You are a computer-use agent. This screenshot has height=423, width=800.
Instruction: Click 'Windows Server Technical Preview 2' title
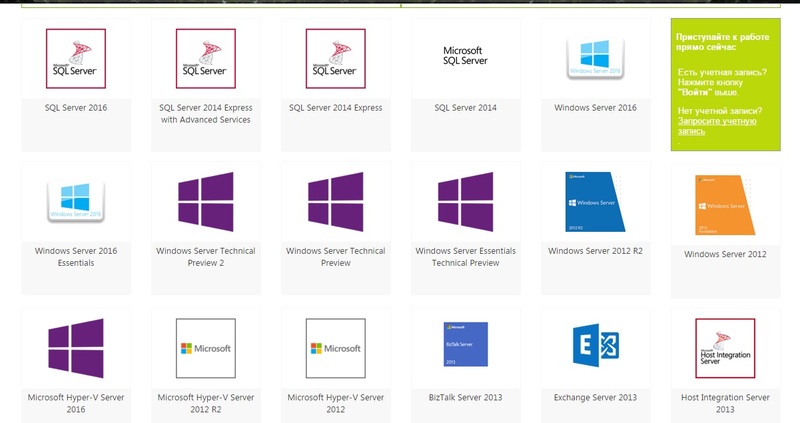tap(206, 257)
